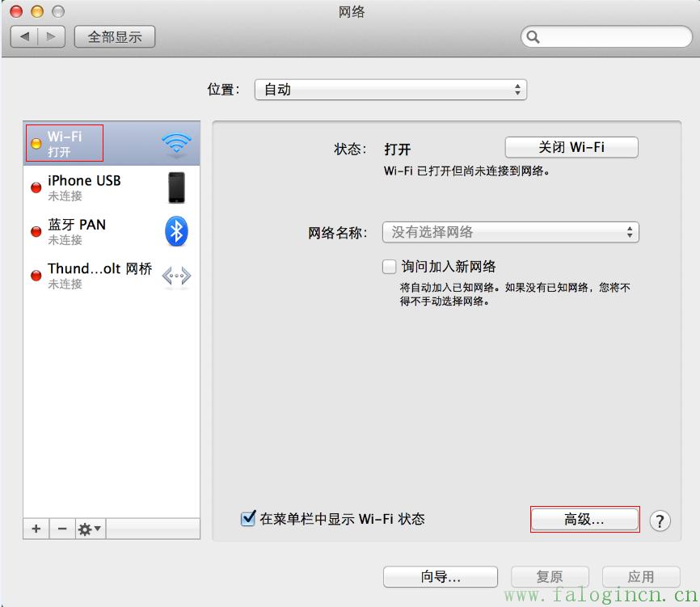This screenshot has width=700, height=607.
Task: Click the forward arrow in toolbar
Action: 51,36
